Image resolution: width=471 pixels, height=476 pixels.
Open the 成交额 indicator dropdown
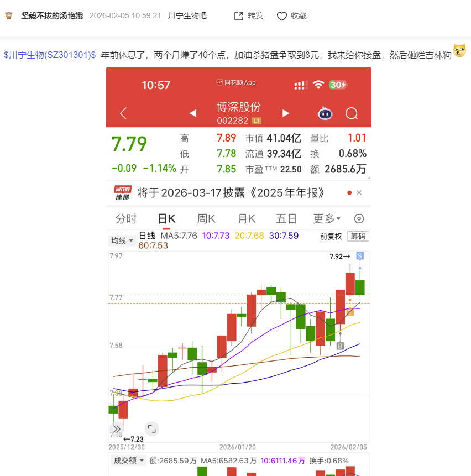[x=128, y=461]
